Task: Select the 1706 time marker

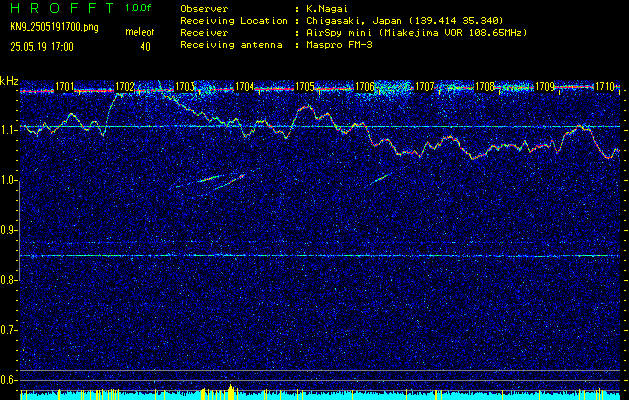Action: [x=365, y=86]
